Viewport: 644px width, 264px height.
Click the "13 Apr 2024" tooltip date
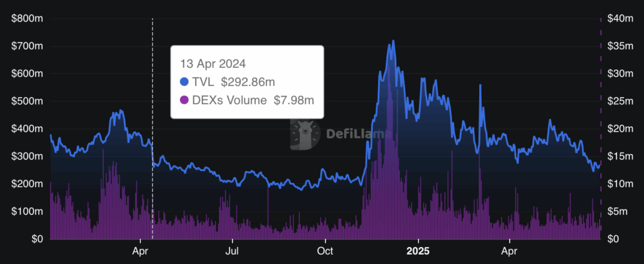click(x=213, y=63)
